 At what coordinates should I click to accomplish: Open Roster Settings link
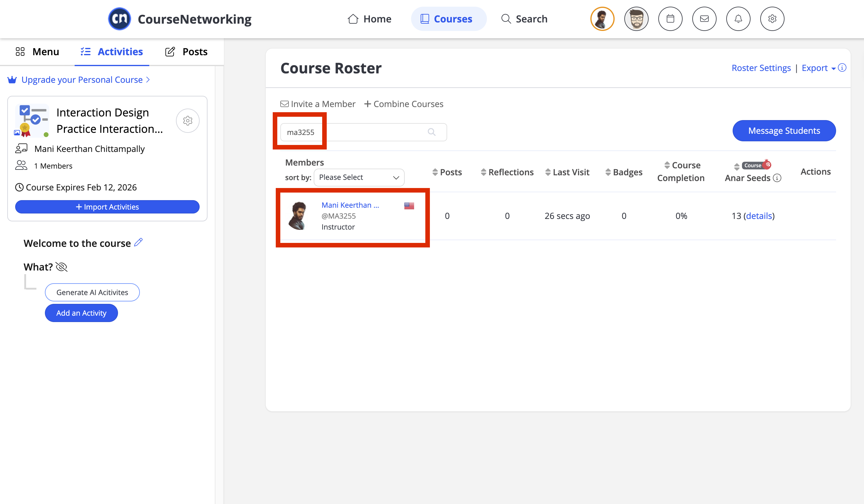click(x=761, y=68)
